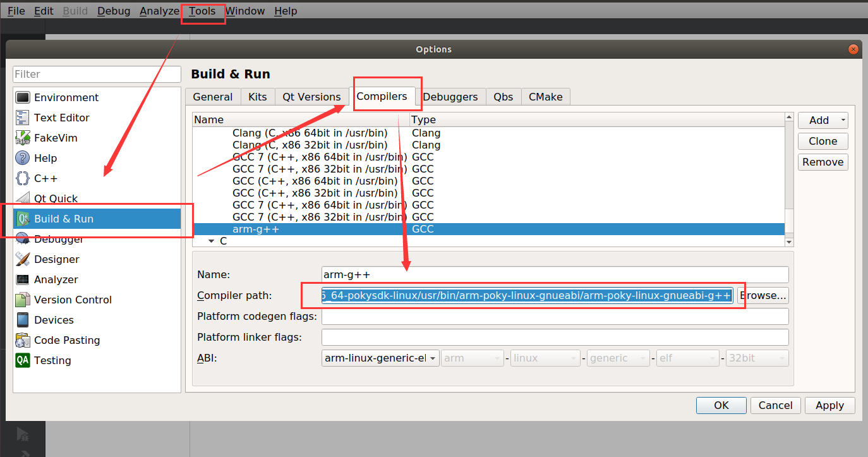
Task: Click the options Filter field
Action: (97, 74)
